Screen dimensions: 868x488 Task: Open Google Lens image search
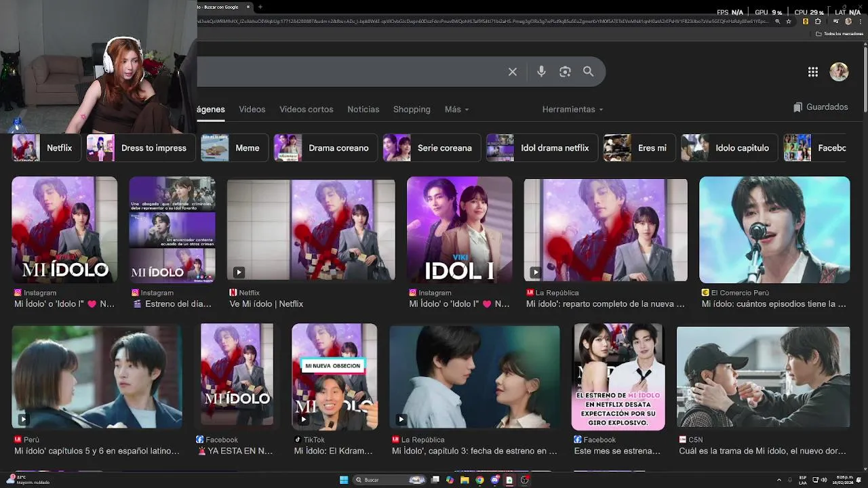[565, 72]
